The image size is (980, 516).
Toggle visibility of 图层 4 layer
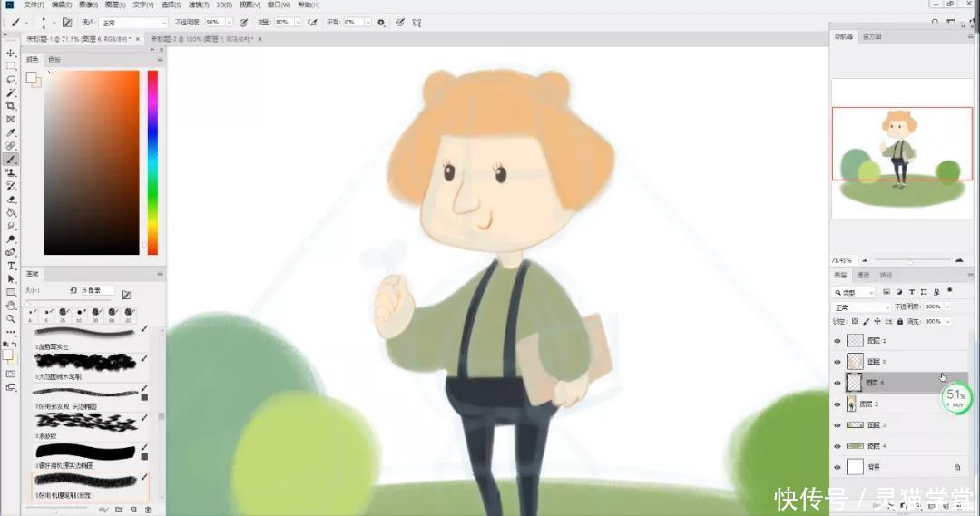(838, 446)
